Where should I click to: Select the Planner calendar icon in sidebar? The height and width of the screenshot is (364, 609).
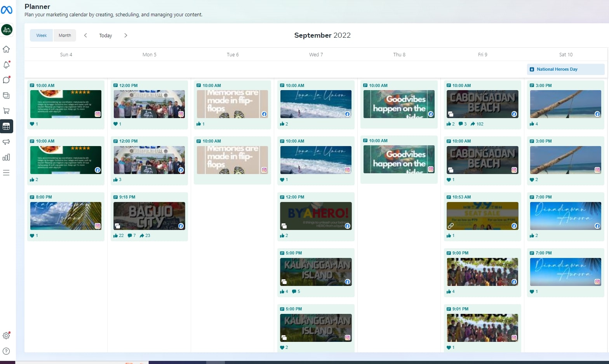[x=7, y=126]
